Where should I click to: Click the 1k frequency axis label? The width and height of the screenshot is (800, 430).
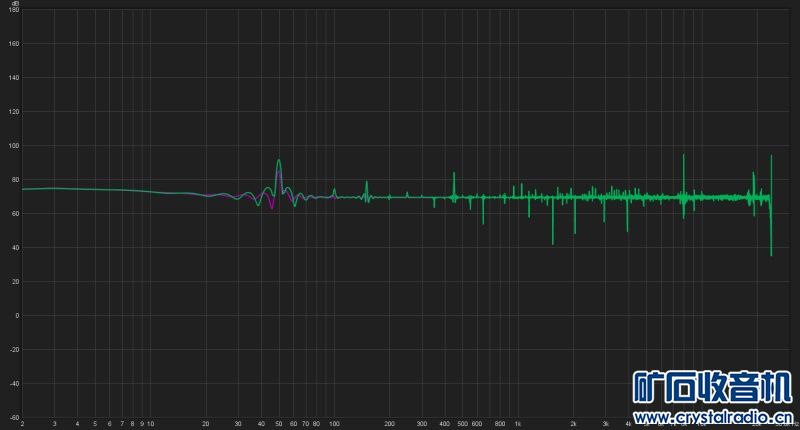518,424
